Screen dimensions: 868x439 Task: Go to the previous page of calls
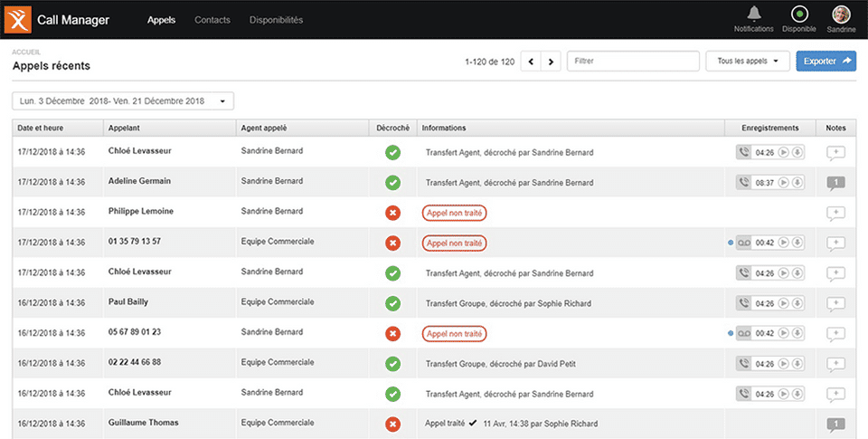tap(530, 62)
